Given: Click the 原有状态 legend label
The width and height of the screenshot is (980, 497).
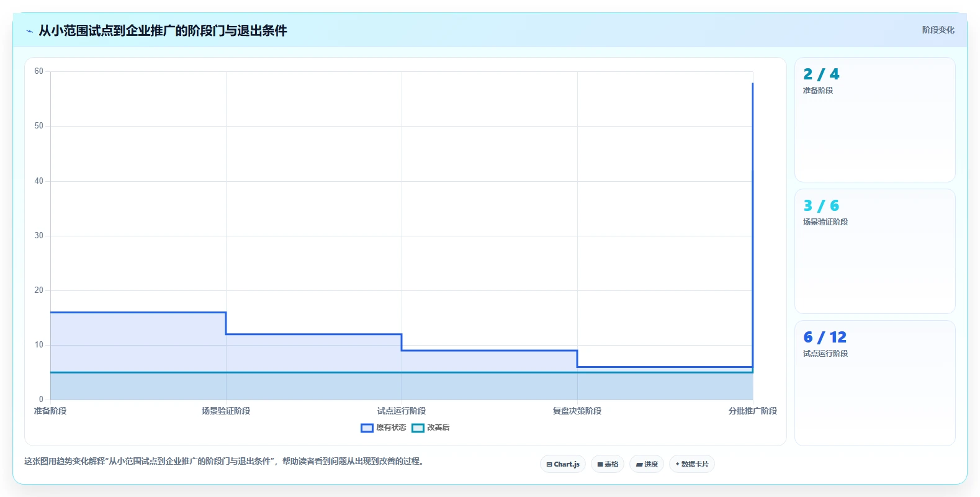Looking at the screenshot, I should click(391, 428).
